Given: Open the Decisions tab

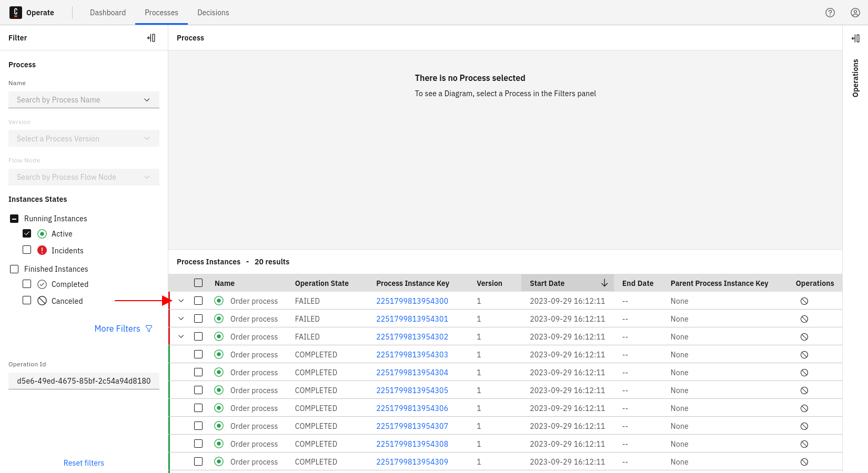Looking at the screenshot, I should click(213, 13).
